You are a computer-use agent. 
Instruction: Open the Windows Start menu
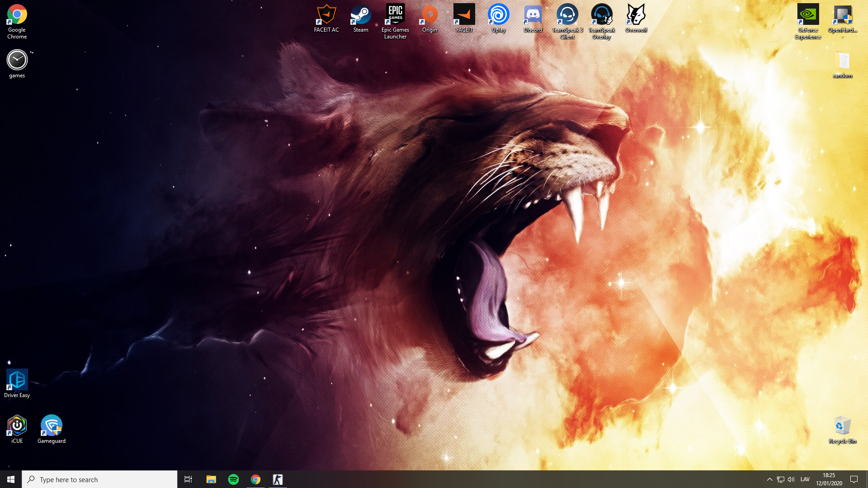pyautogui.click(x=11, y=479)
